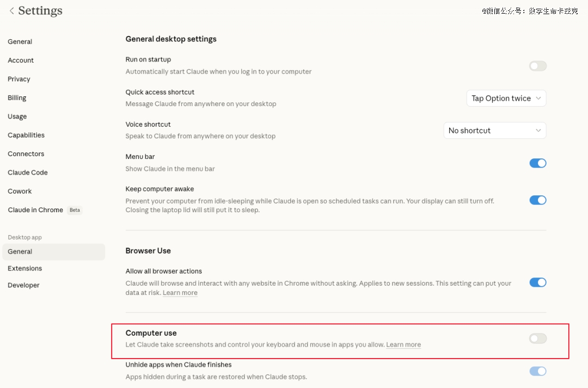Expand the Voice shortcut dropdown

(495, 131)
